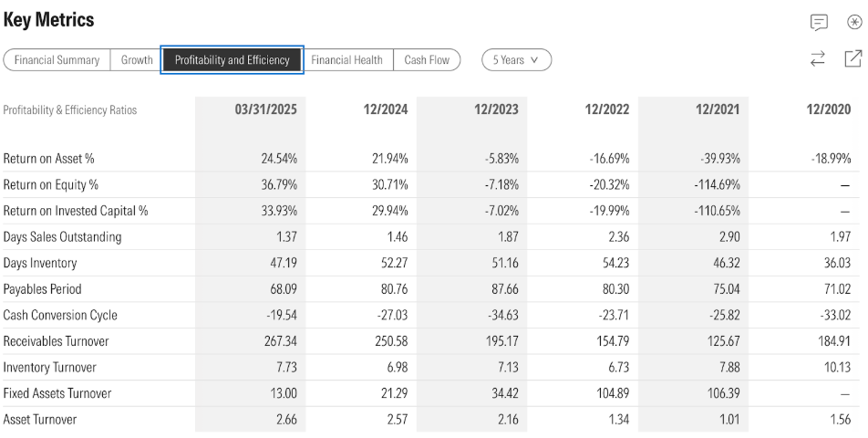Click the Return on Equity % row label
This screenshot has height=438, width=868.
tap(51, 184)
